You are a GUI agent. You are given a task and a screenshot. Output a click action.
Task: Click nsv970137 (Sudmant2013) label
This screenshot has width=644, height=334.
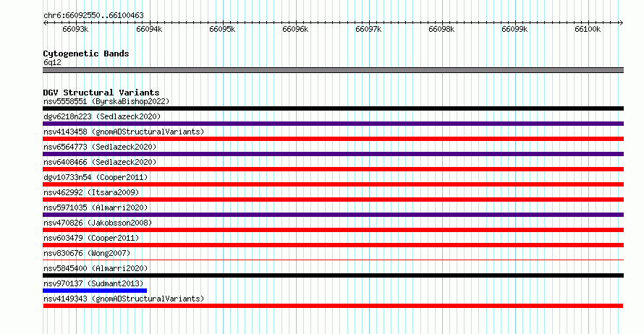pos(93,283)
